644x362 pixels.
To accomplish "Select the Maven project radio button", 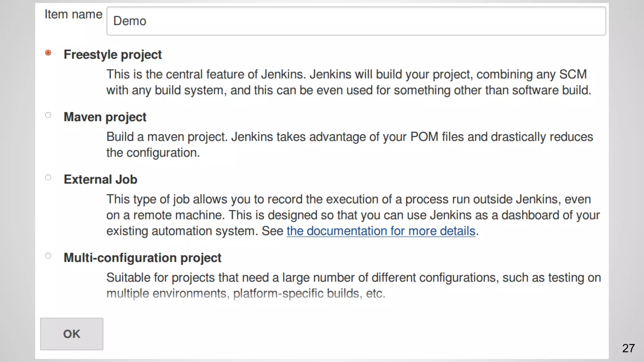I will tap(48, 115).
